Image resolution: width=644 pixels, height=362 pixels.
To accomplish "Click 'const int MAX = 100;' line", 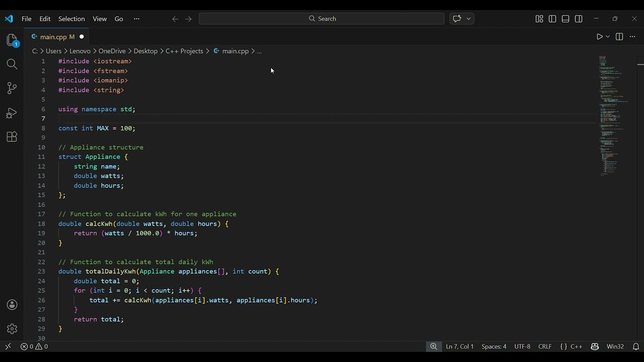I will tap(97, 128).
